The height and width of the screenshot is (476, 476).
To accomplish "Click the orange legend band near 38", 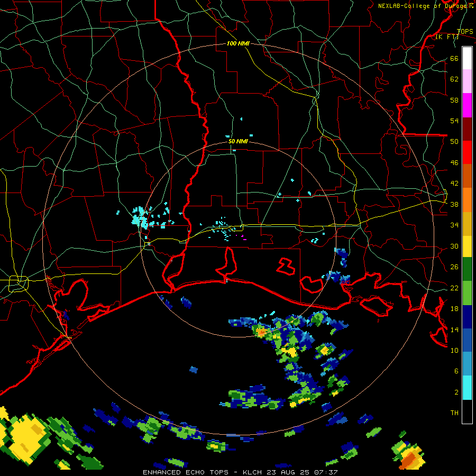I will point(467,200).
